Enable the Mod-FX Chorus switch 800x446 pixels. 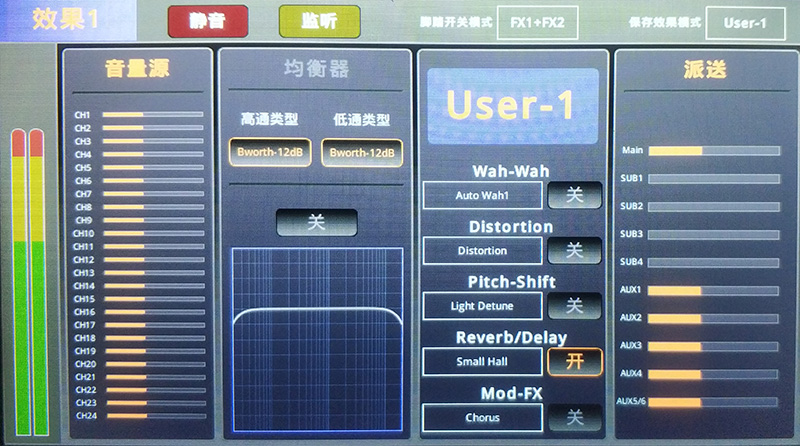(x=575, y=417)
